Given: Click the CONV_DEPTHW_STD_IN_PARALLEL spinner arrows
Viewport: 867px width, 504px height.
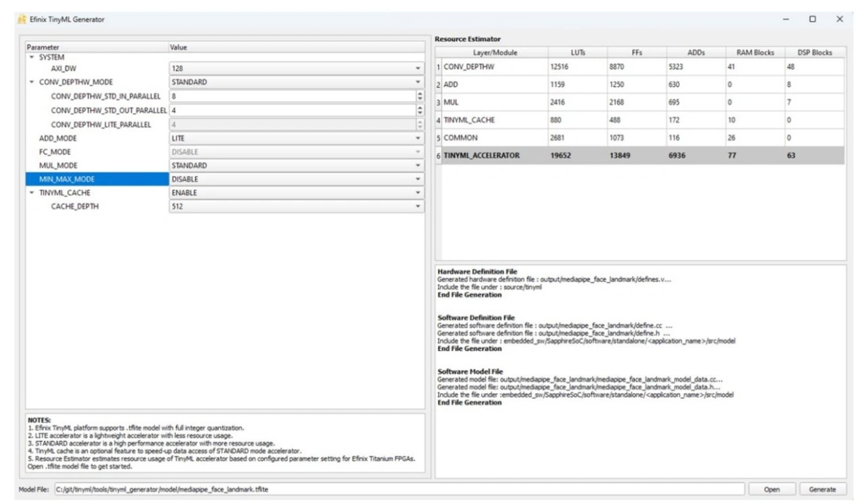Looking at the screenshot, I should [x=419, y=96].
